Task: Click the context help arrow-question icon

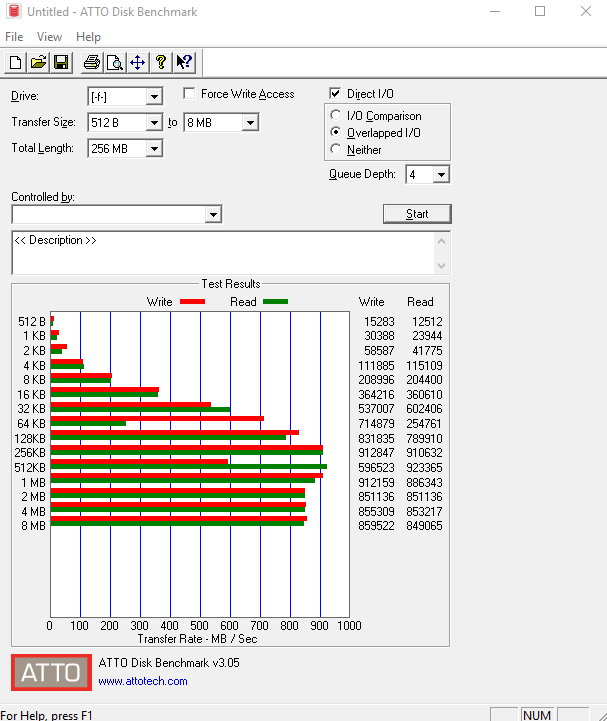Action: coord(184,62)
